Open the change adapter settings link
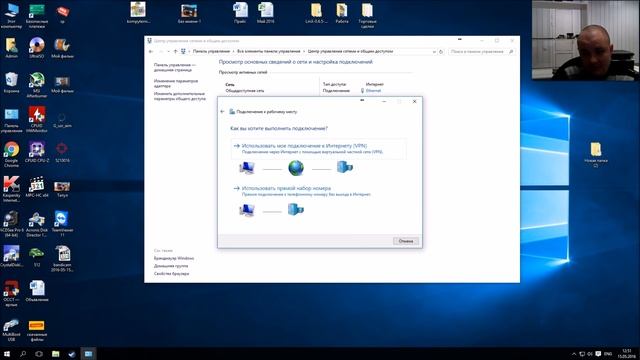Screen dimensions: 640x360 tap(176, 83)
